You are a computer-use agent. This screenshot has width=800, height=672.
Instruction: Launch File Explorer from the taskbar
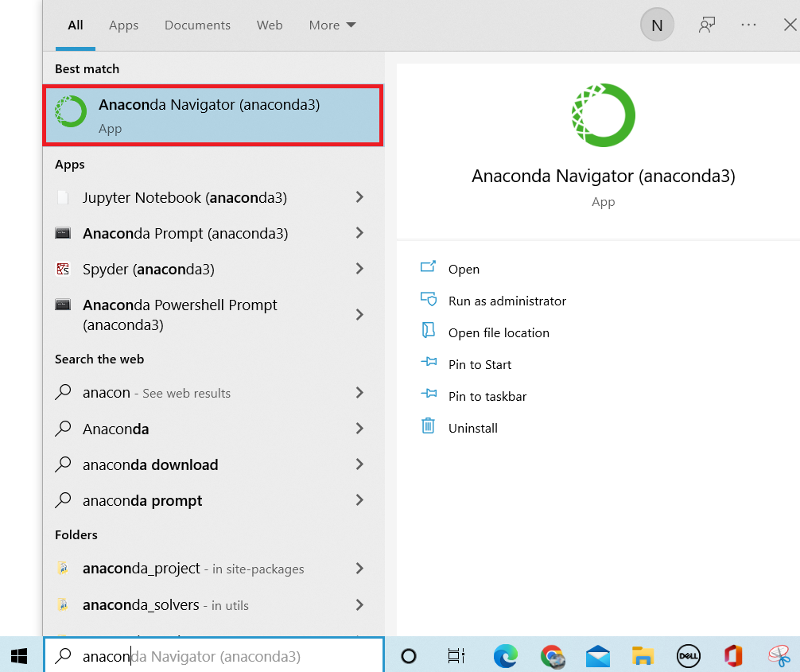tap(643, 655)
